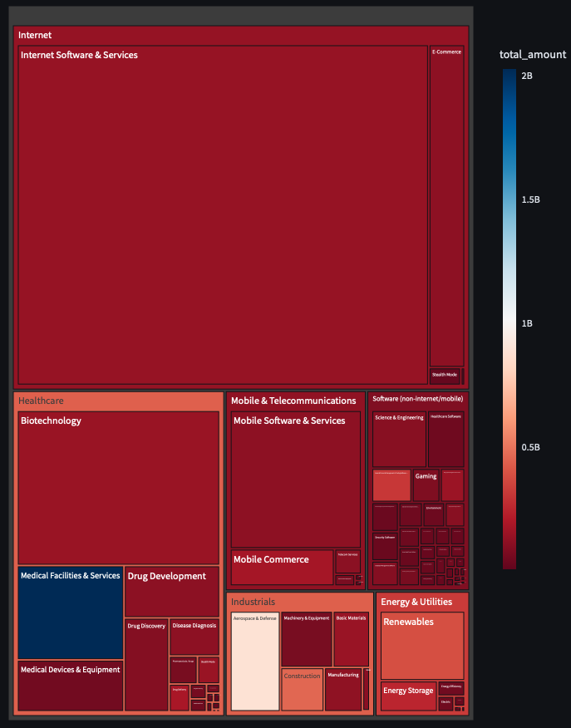Screen dimensions: 571x728
Task: Click the 1B colorbar tick label
Action: click(x=527, y=323)
